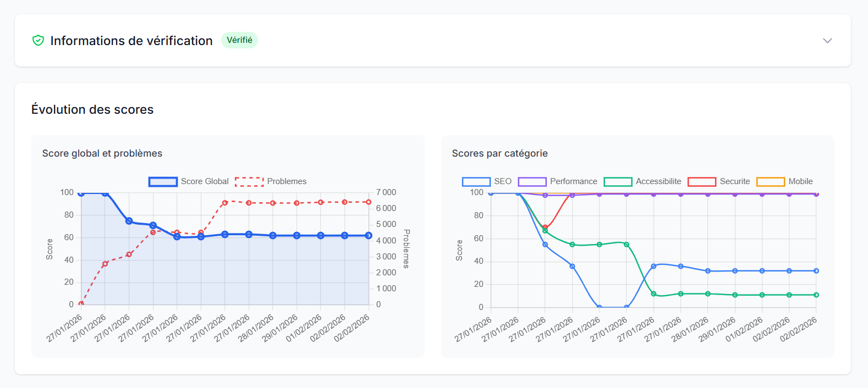Select the first Problemes data point at zero

[81, 304]
